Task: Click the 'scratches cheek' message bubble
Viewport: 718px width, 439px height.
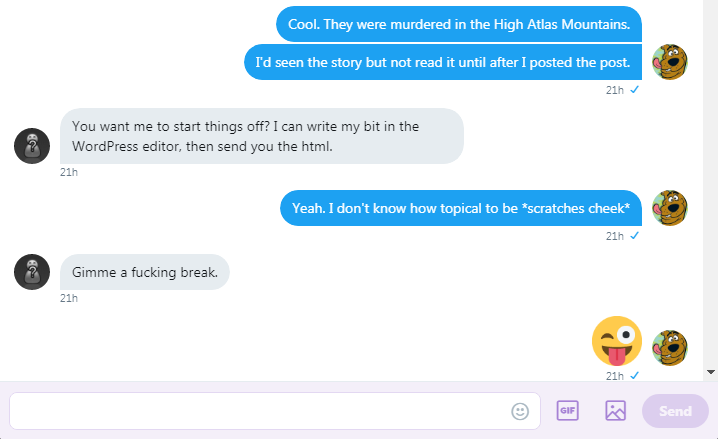Action: [x=460, y=208]
